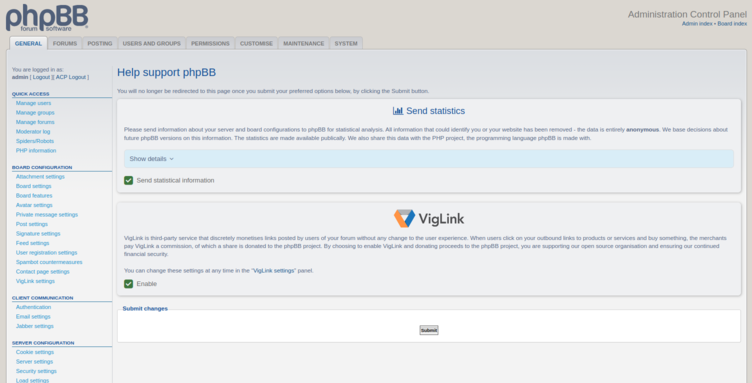The height and width of the screenshot is (383, 752).
Task: Go to Email settings in sidebar
Action: [33, 316]
